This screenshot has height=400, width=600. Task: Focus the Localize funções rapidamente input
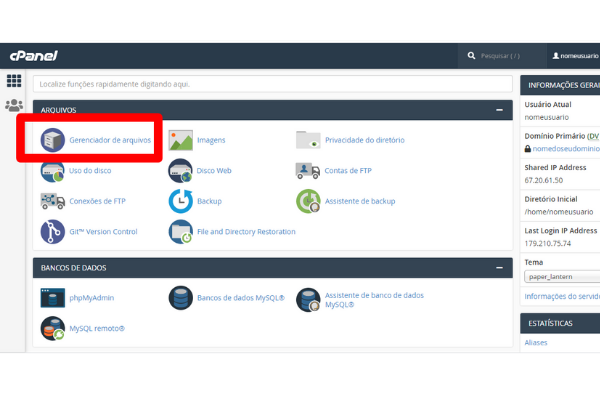[273, 84]
